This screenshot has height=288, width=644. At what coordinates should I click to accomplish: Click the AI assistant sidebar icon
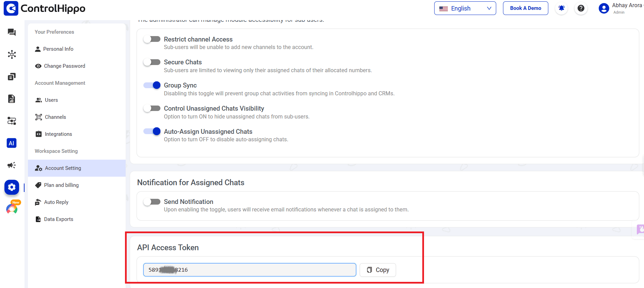[x=12, y=143]
